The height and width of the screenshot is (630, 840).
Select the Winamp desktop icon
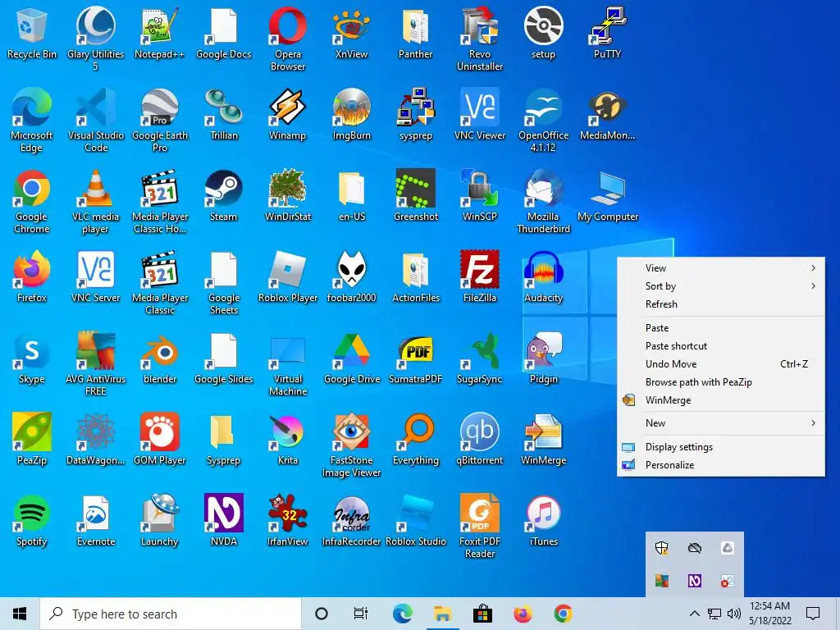[288, 115]
